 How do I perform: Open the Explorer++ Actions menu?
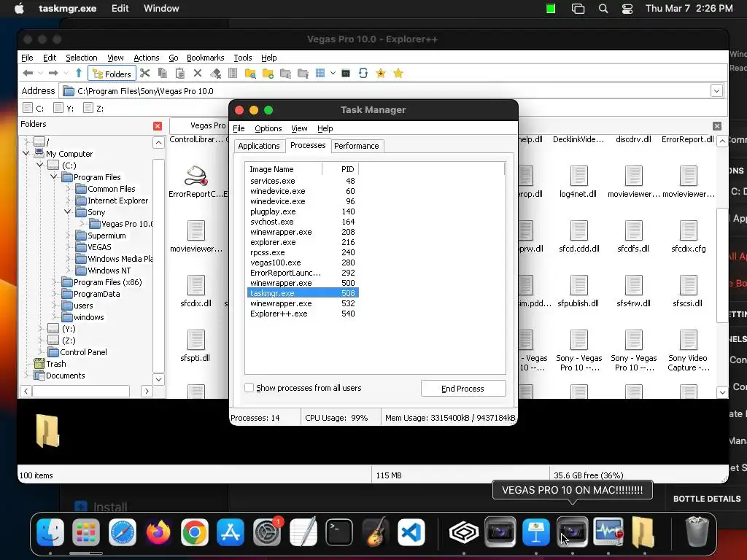pos(146,58)
